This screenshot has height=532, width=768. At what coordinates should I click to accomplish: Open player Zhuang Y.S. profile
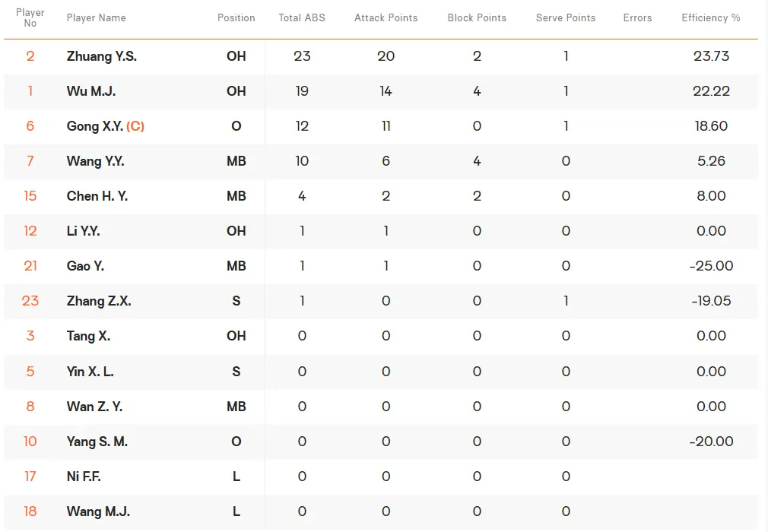[x=102, y=56]
